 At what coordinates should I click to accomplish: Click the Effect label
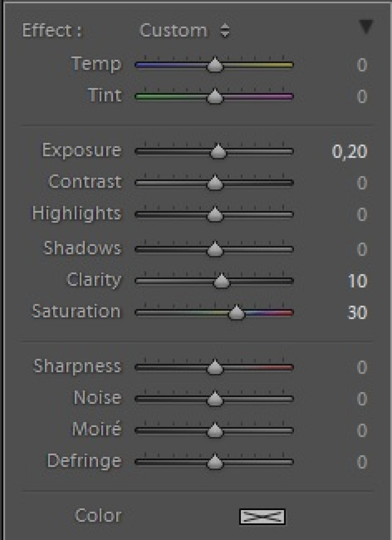(x=52, y=31)
